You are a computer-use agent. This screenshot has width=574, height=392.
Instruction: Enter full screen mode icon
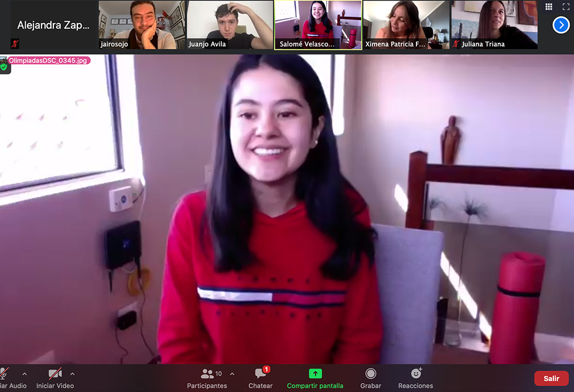pyautogui.click(x=566, y=7)
